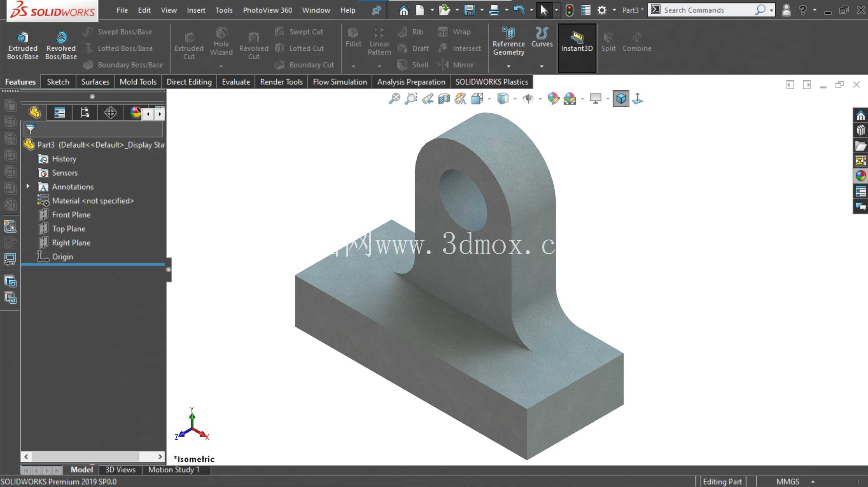Expand Curves dropdown arrow
This screenshot has width=868, height=487.
pyautogui.click(x=542, y=66)
